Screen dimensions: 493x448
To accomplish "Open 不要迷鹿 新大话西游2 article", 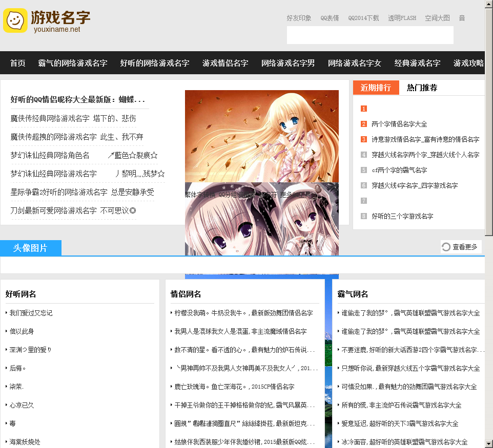I will click(x=413, y=350).
